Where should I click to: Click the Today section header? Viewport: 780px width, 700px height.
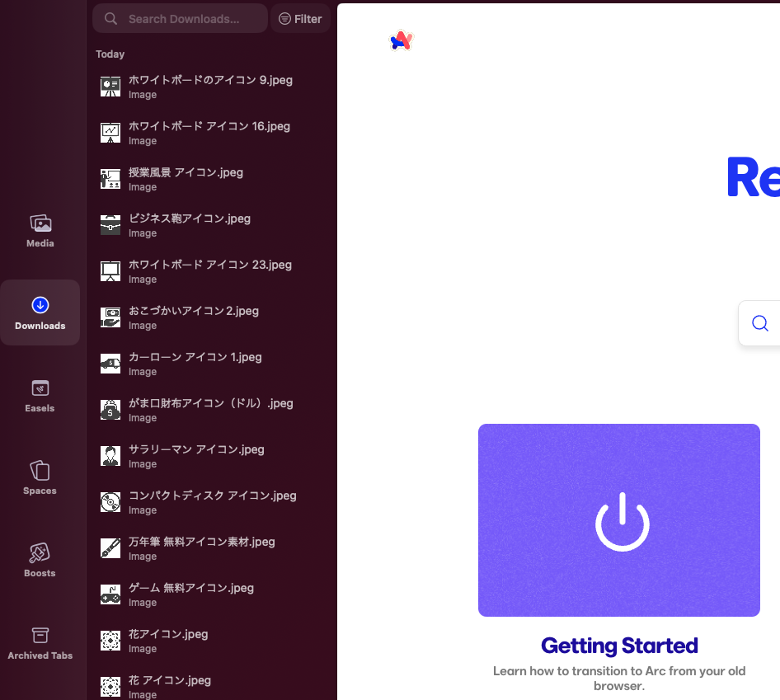(x=110, y=54)
